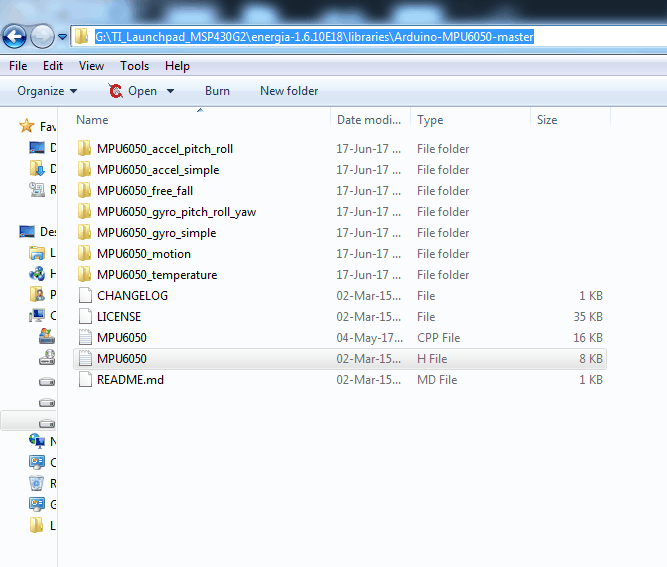
Task: Select the MPU6050 H file icon
Action: coord(85,358)
